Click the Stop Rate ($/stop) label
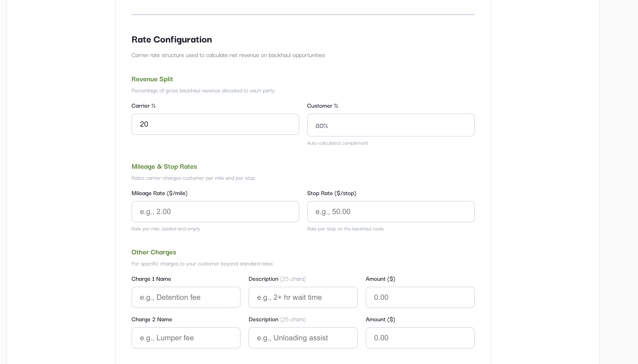 pos(332,193)
